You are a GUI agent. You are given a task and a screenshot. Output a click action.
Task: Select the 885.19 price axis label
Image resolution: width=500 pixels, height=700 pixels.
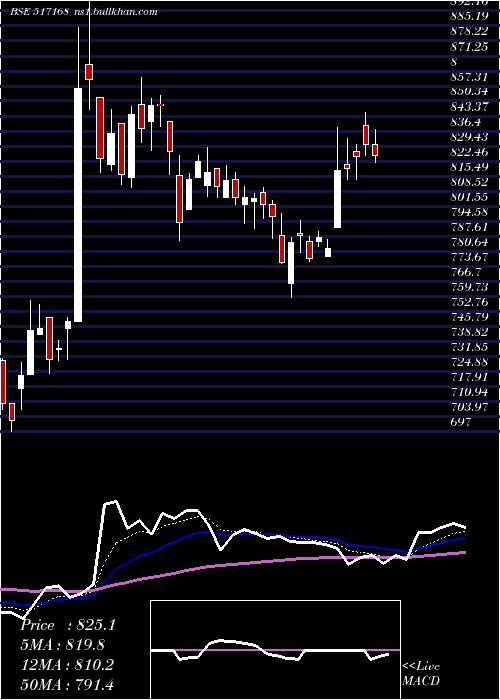point(470,17)
